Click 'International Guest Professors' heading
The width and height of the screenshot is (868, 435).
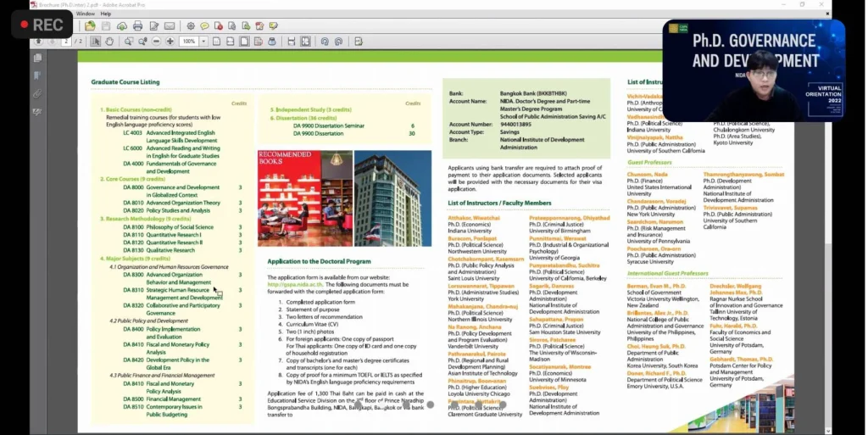[x=668, y=273]
